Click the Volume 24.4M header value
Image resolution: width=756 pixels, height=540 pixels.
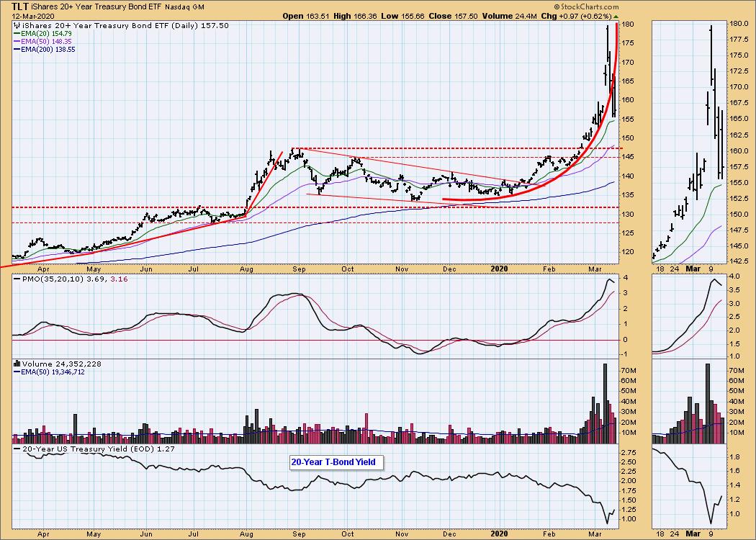point(509,16)
